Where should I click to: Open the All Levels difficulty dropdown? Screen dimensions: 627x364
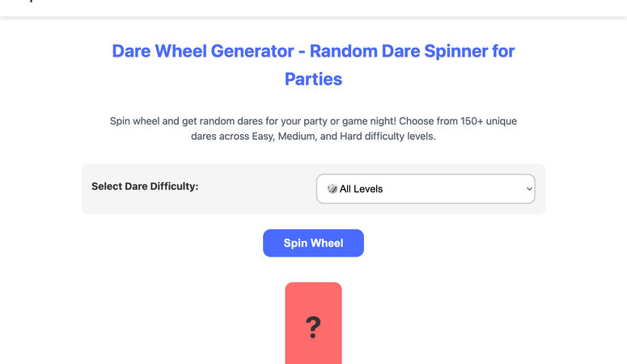426,188
